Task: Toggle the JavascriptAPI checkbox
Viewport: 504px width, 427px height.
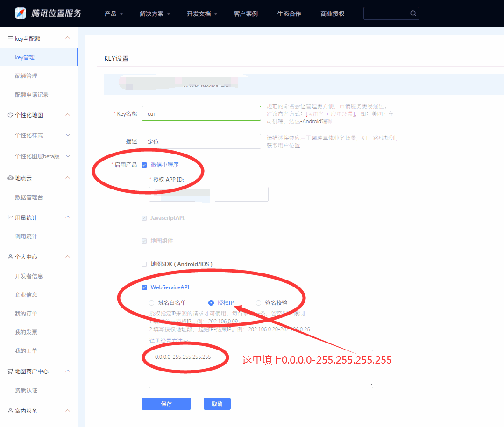Action: (x=144, y=218)
